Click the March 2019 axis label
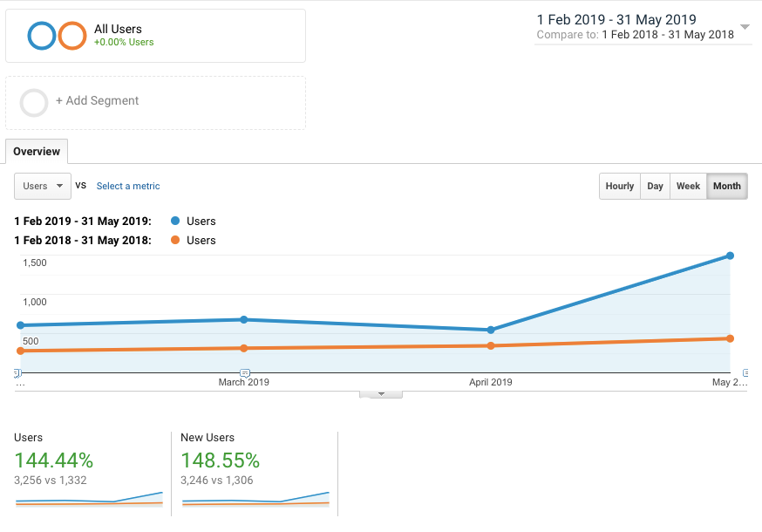The width and height of the screenshot is (762, 532). pos(243,382)
